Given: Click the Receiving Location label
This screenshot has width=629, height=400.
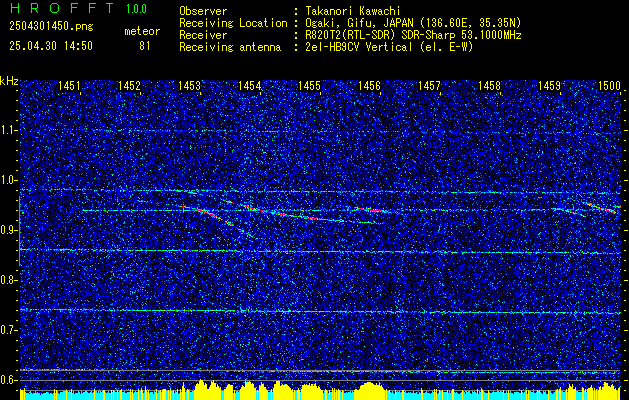Looking at the screenshot, I should [x=233, y=23].
